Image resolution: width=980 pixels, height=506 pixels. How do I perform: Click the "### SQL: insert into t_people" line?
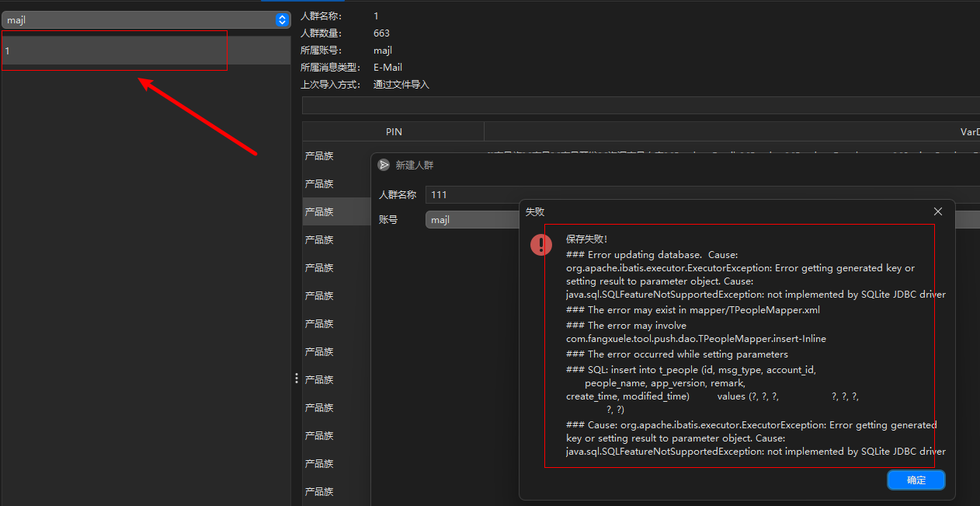click(691, 370)
